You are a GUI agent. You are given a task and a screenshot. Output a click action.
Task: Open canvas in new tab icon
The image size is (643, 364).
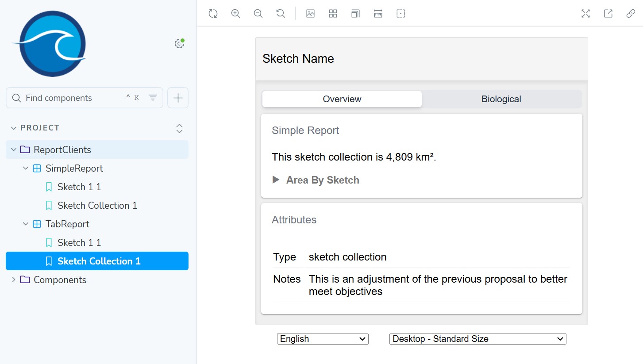[608, 13]
